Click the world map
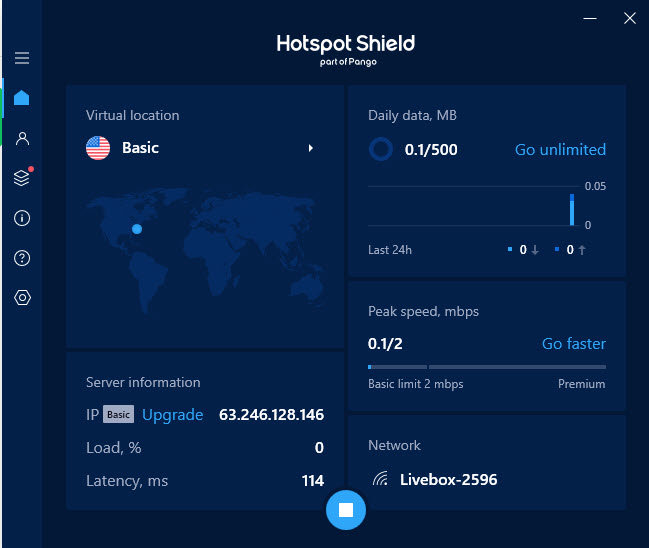Viewport: 649px width, 548px height. (x=205, y=250)
